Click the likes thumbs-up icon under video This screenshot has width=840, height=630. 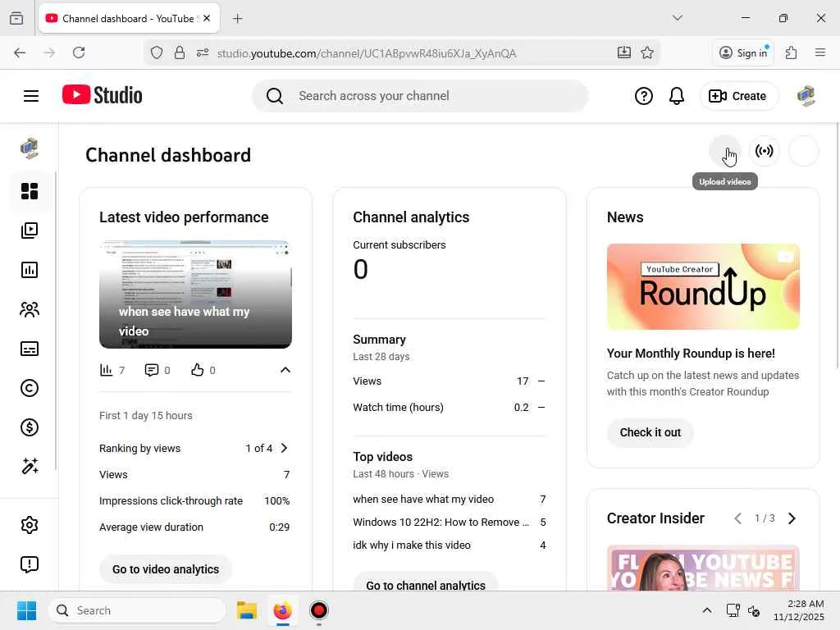tap(198, 370)
